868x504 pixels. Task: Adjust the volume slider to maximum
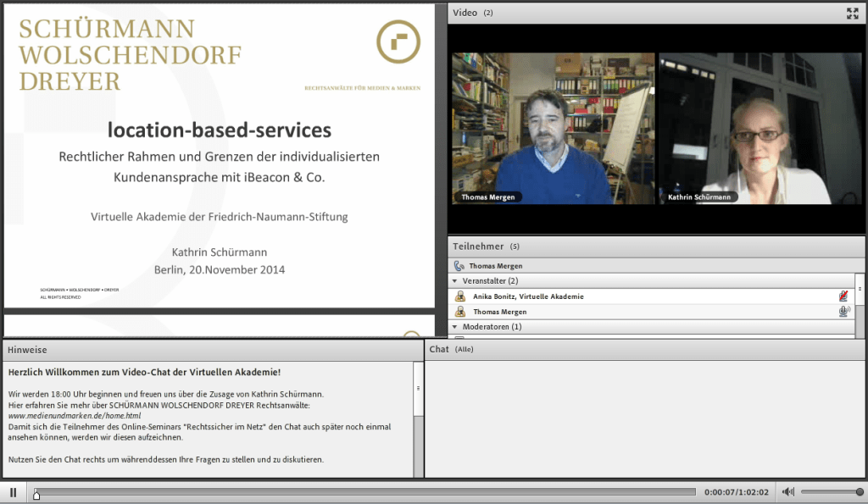pyautogui.click(x=858, y=491)
